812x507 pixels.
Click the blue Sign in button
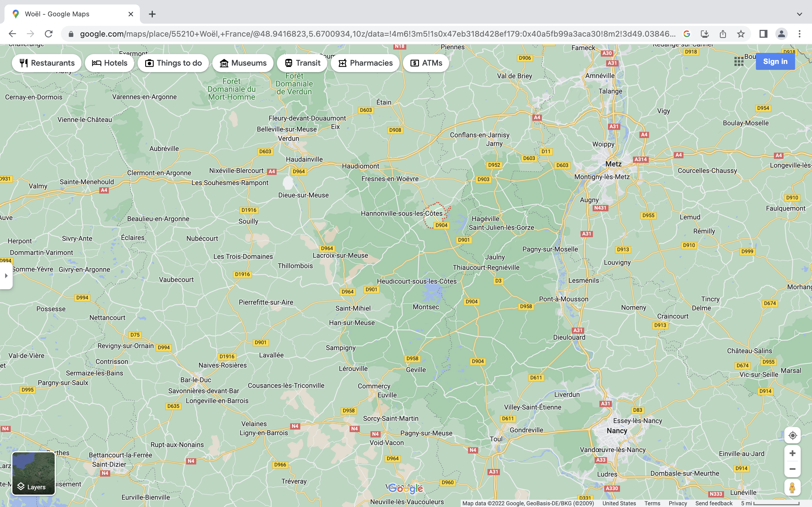(x=775, y=62)
